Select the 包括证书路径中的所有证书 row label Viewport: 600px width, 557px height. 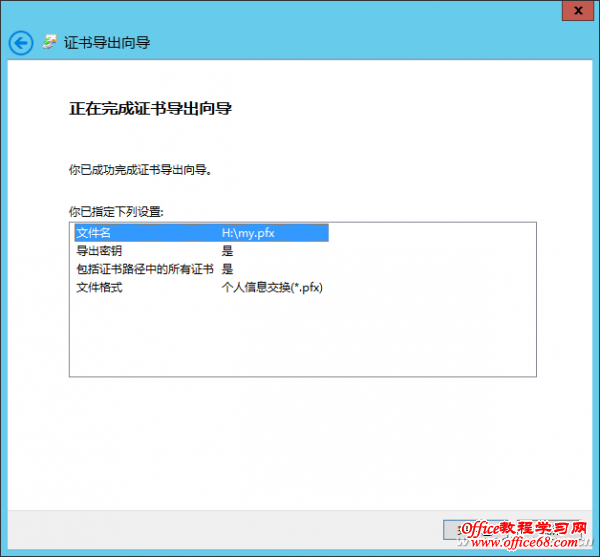[145, 269]
